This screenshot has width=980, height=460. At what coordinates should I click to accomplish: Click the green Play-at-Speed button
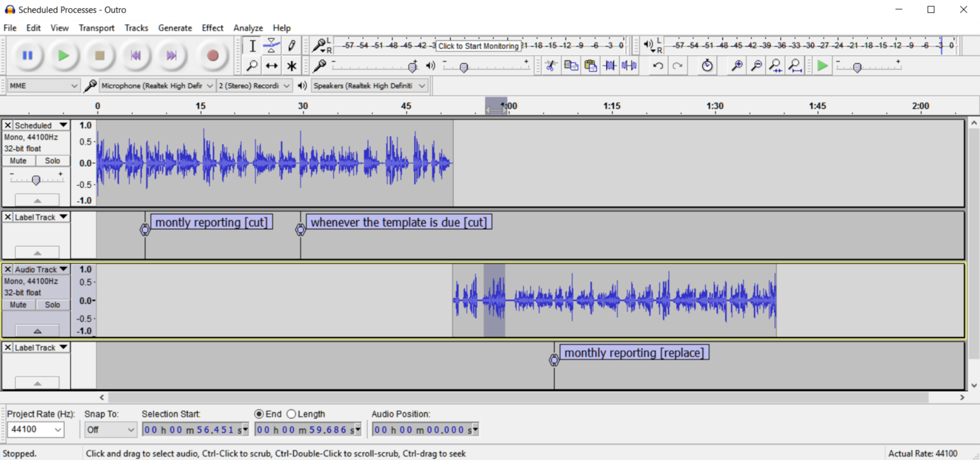coord(822,66)
